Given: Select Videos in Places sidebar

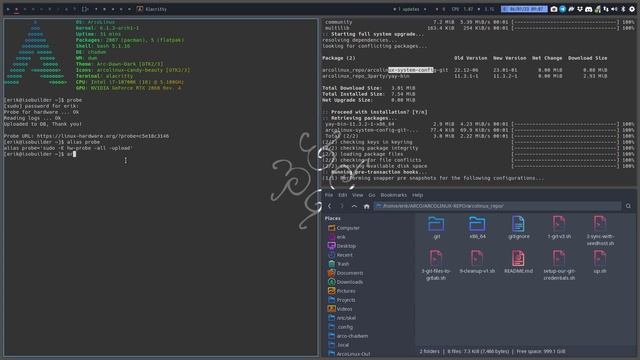Looking at the screenshot, I should pos(340,309).
